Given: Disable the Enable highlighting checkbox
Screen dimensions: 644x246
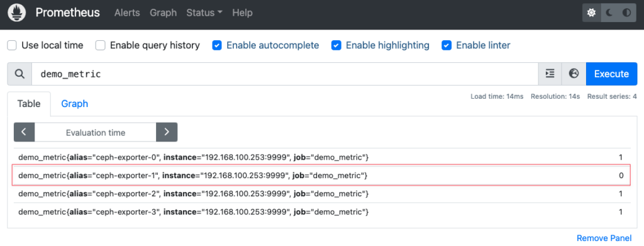Looking at the screenshot, I should [x=336, y=45].
